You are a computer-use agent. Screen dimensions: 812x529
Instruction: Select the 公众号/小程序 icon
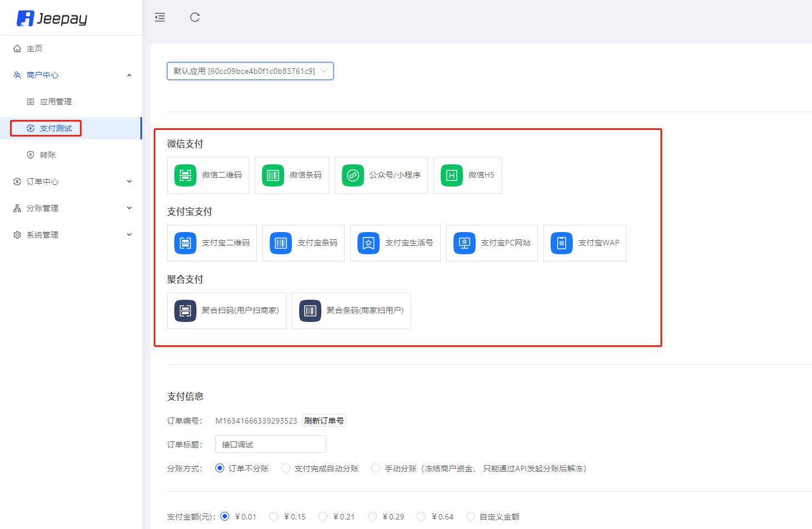click(x=353, y=175)
